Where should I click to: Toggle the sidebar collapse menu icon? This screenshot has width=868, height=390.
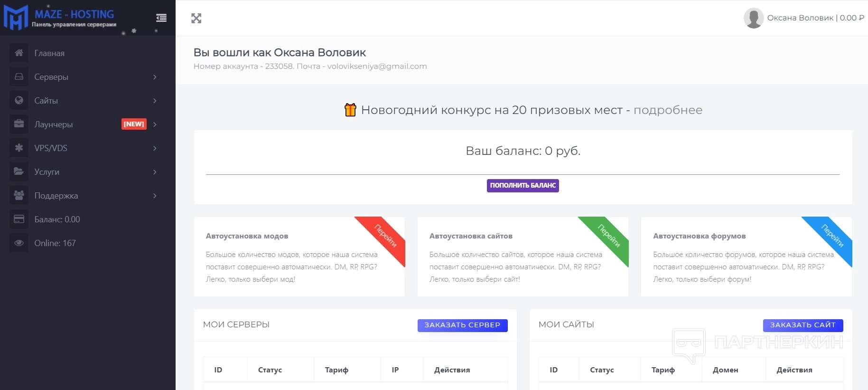(x=161, y=18)
